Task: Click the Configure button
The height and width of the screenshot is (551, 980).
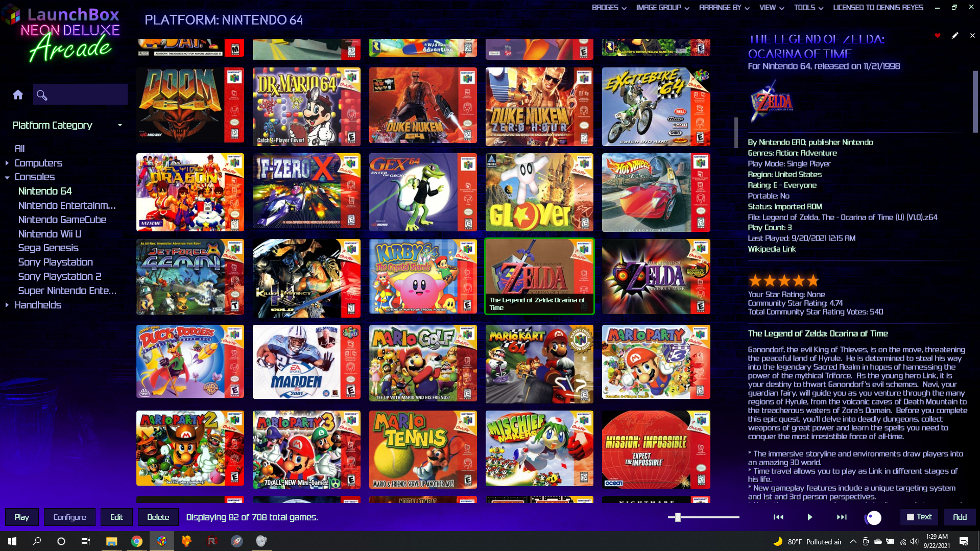Action: pos(69,517)
